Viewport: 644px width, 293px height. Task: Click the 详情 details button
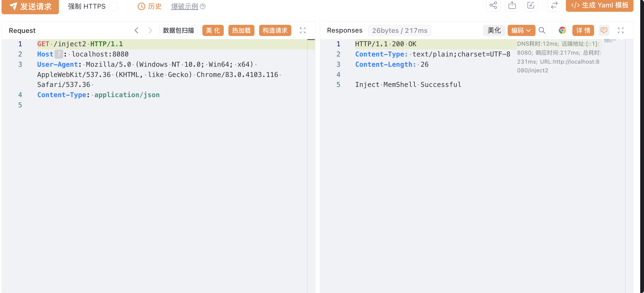pyautogui.click(x=583, y=30)
